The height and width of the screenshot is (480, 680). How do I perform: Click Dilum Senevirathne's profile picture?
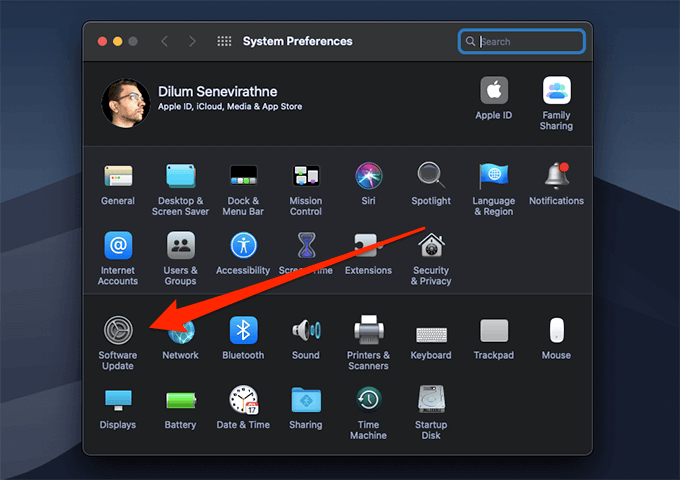click(x=126, y=101)
